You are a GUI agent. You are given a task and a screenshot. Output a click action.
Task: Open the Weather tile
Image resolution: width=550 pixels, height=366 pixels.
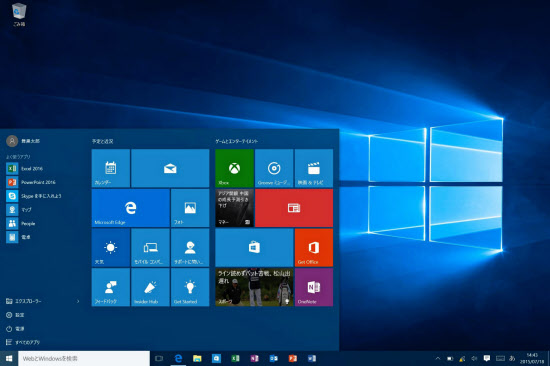111,248
